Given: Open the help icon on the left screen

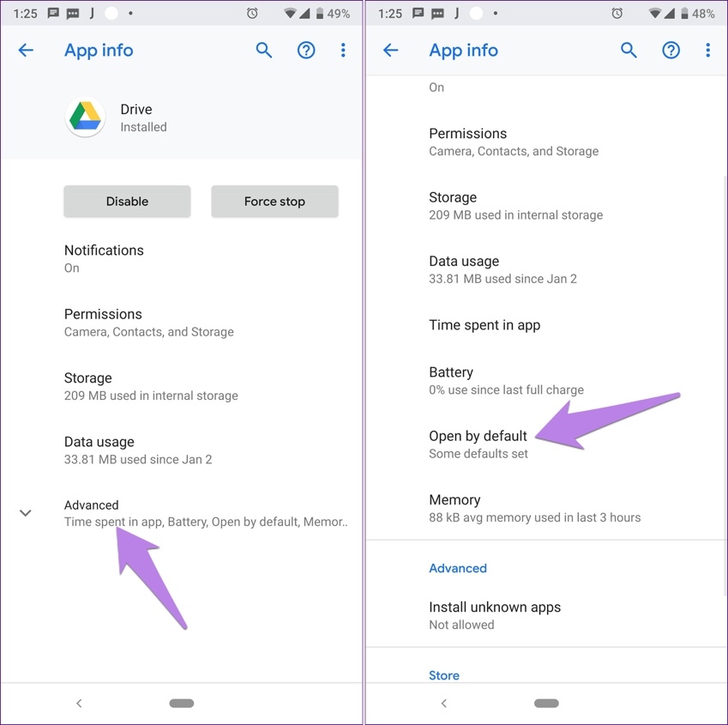Looking at the screenshot, I should coord(306,51).
